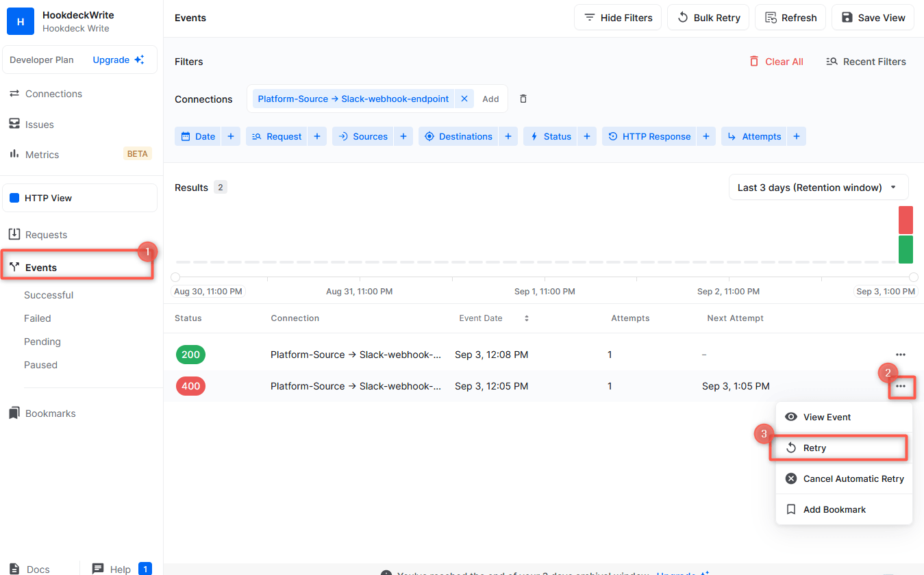This screenshot has width=924, height=575.
Task: Select Retry from the context menu
Action: click(x=814, y=448)
